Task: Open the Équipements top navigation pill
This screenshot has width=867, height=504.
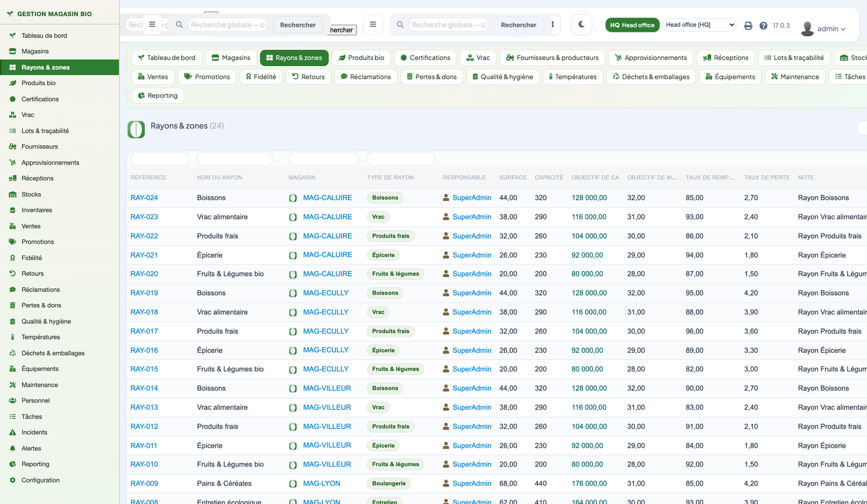Action: (730, 77)
